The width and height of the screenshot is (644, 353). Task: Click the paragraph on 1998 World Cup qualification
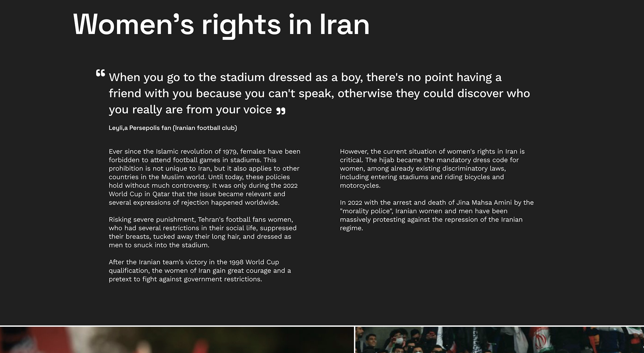pos(200,270)
